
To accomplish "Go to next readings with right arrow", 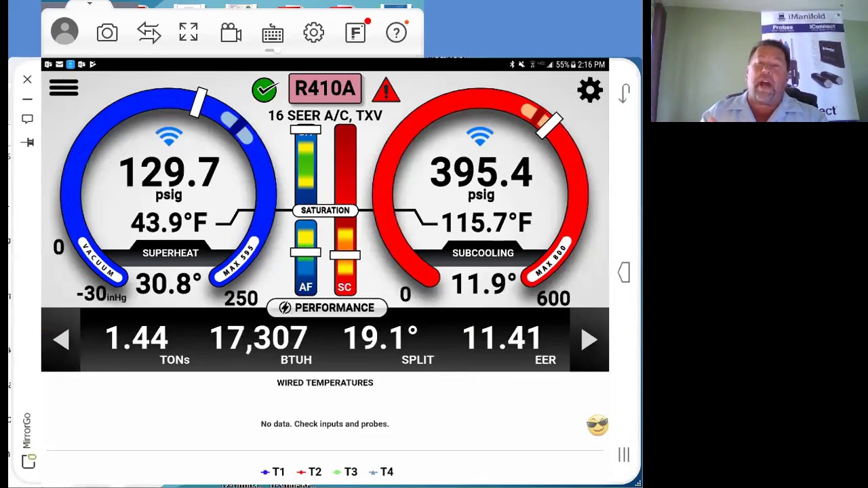I will coord(589,340).
